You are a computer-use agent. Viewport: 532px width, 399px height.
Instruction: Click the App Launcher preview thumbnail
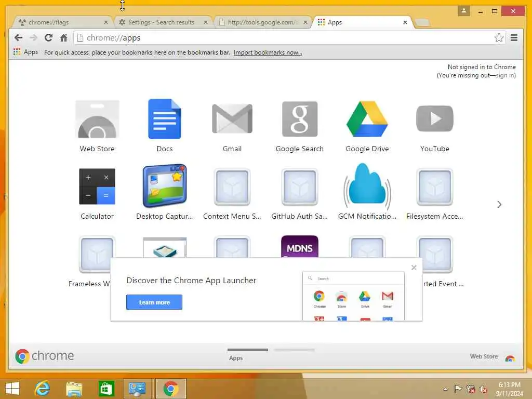(x=353, y=296)
